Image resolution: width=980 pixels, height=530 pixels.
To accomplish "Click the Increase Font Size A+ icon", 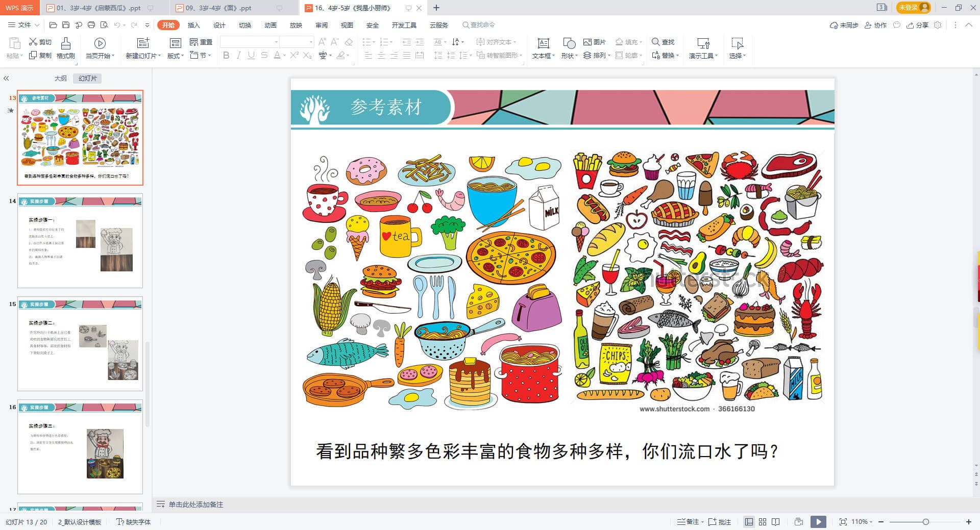I will [x=322, y=42].
